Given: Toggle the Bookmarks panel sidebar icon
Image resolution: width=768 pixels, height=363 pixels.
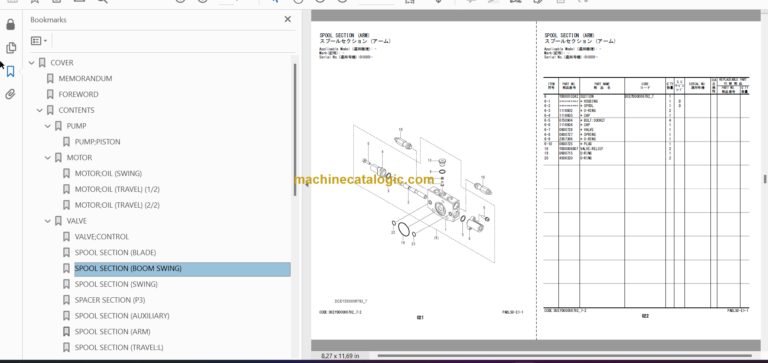Looking at the screenshot, I should 10,72.
